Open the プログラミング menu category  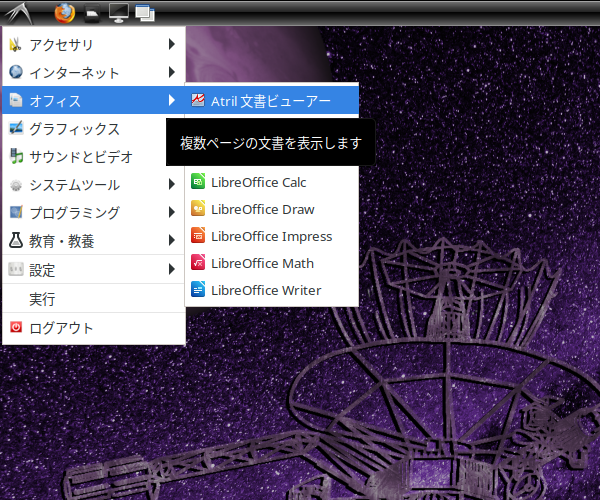click(94, 212)
